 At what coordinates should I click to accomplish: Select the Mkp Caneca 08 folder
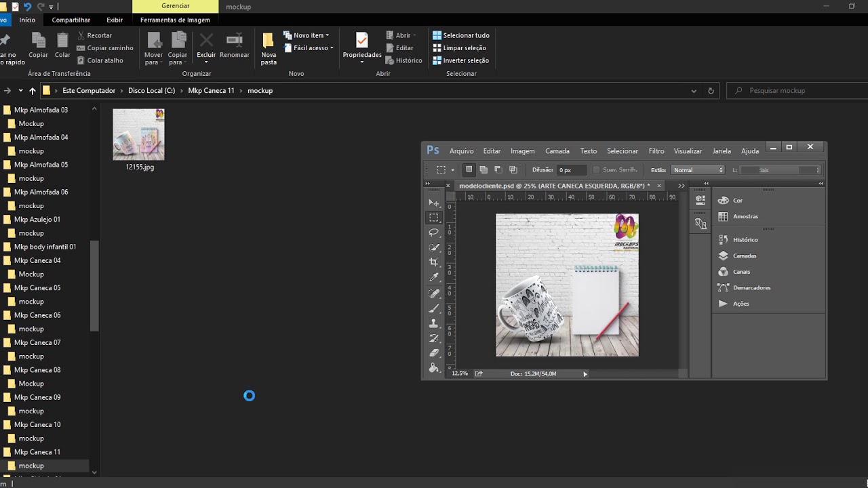tap(37, 370)
